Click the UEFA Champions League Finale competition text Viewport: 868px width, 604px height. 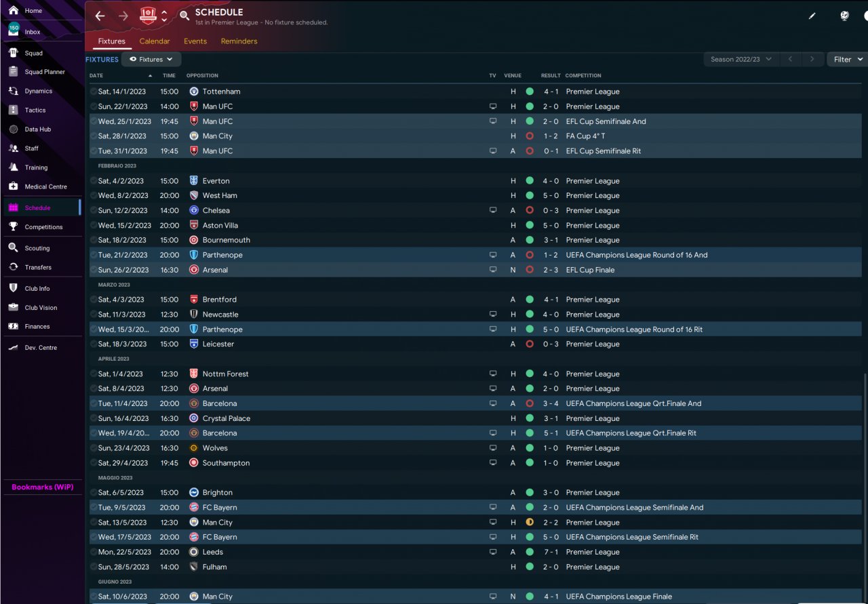pyautogui.click(x=619, y=597)
